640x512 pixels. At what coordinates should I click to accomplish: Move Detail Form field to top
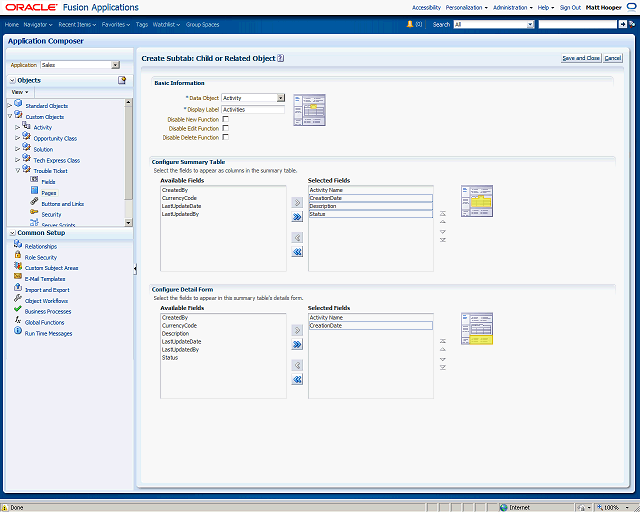coord(443,341)
